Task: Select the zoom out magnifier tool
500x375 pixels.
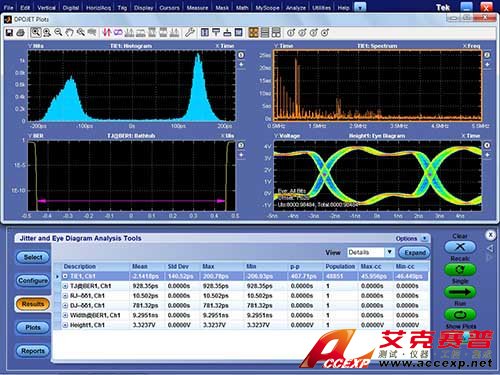Action: click(58, 32)
